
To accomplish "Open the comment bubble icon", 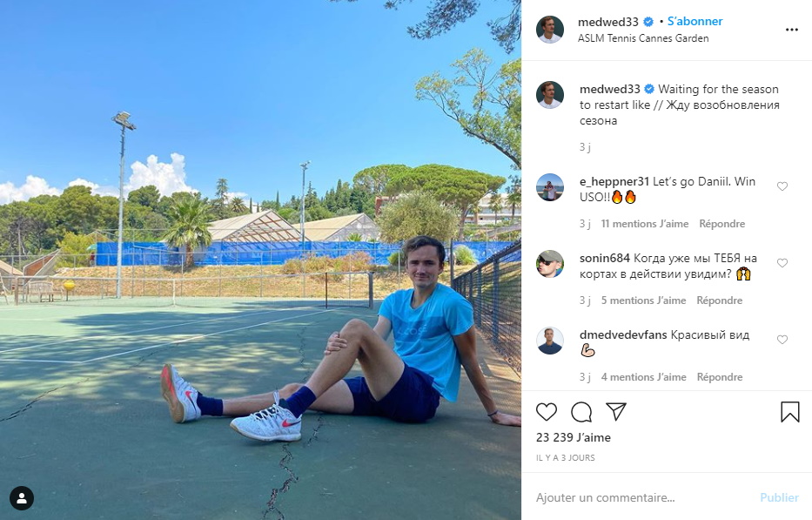I will pyautogui.click(x=581, y=412).
